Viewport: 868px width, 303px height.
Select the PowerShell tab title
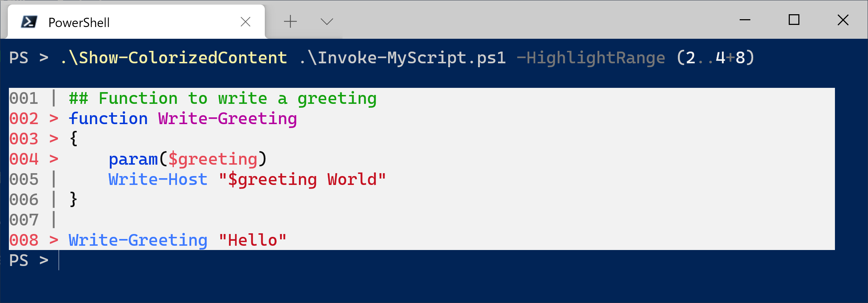tap(79, 23)
